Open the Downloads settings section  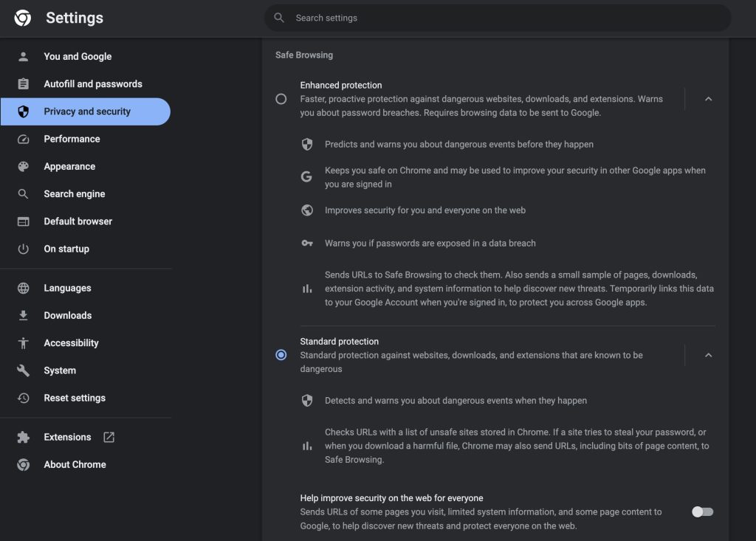click(x=67, y=315)
